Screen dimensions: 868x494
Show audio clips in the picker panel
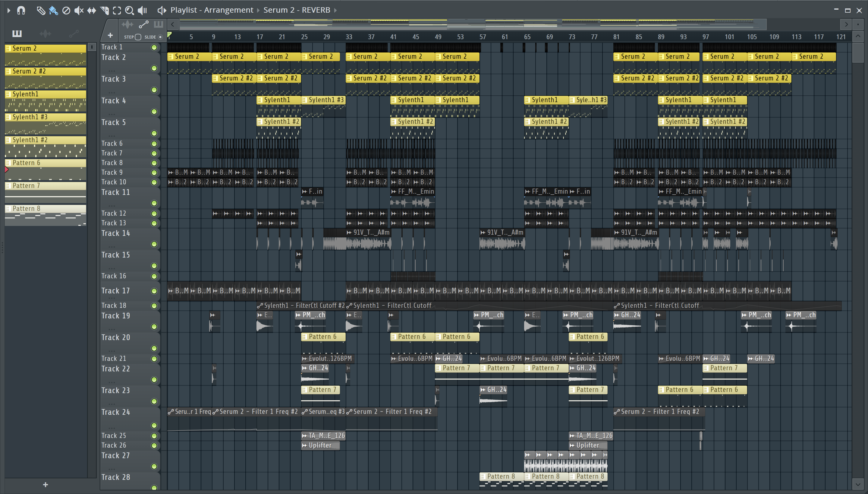pos(45,34)
